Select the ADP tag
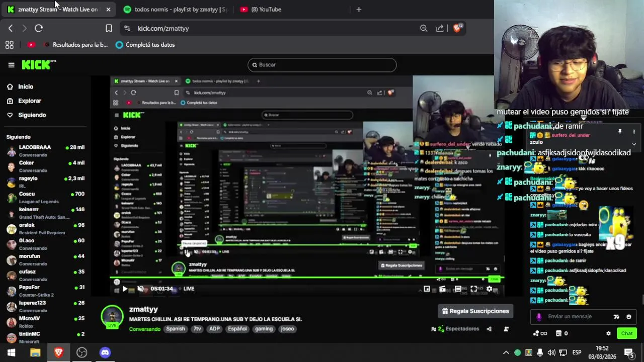The image size is (644, 362). [214, 329]
